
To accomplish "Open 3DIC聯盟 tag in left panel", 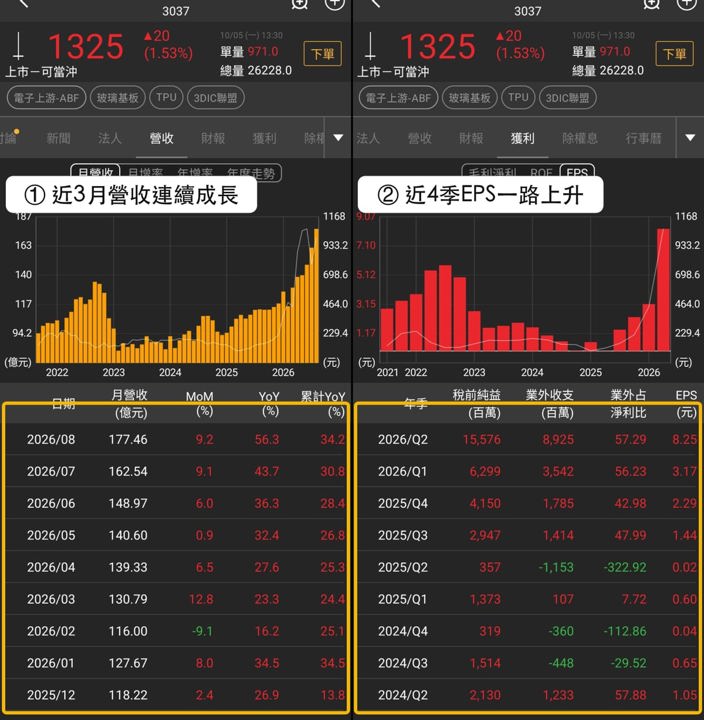I will coord(215,98).
